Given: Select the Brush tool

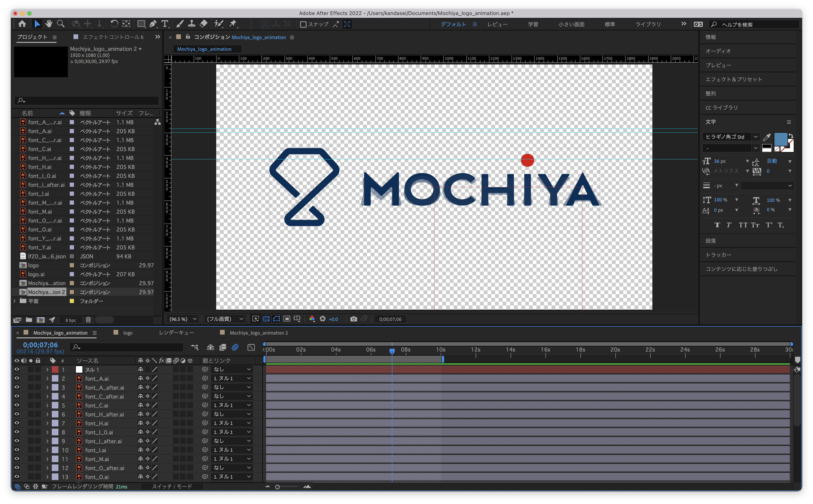Looking at the screenshot, I should tap(180, 24).
